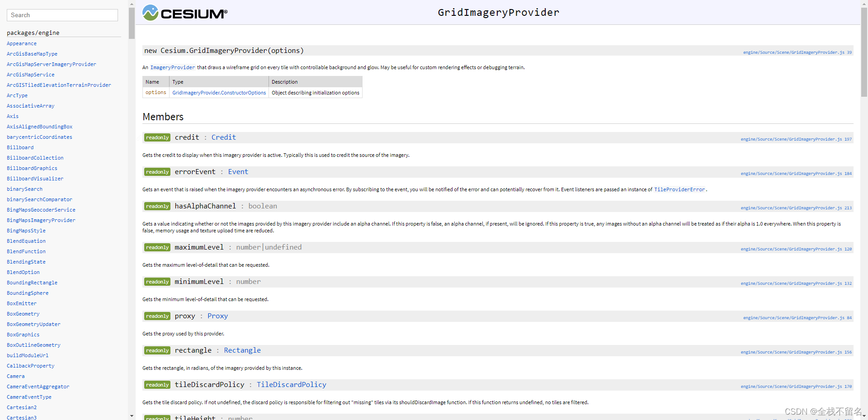868x420 pixels.
Task: Open CameraEventAggregator link
Action: 38,387
